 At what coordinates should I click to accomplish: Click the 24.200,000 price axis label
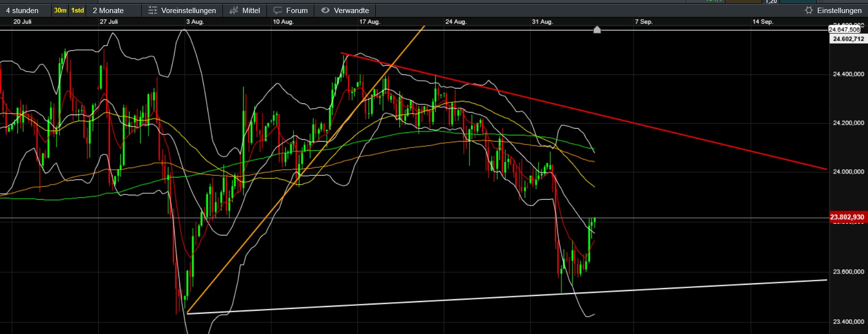pos(848,123)
